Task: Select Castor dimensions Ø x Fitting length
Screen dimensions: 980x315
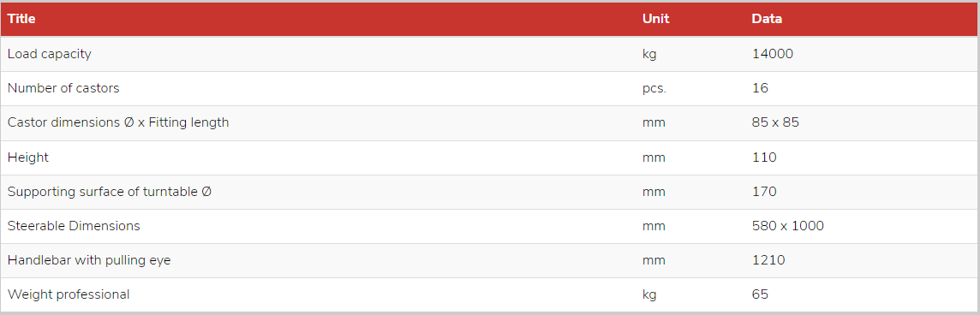Action: 118,123
